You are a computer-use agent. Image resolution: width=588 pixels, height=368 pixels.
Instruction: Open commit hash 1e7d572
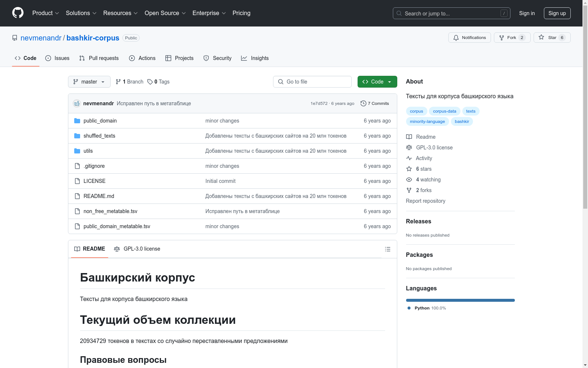(x=319, y=103)
